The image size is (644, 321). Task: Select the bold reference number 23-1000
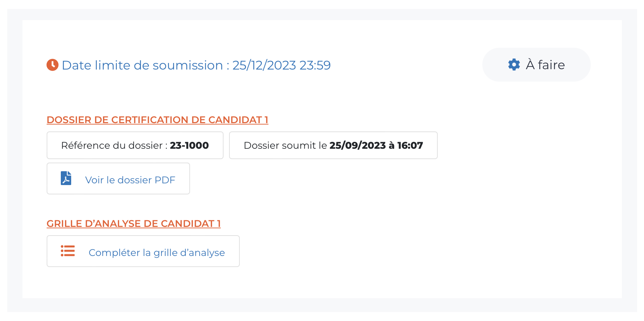189,145
